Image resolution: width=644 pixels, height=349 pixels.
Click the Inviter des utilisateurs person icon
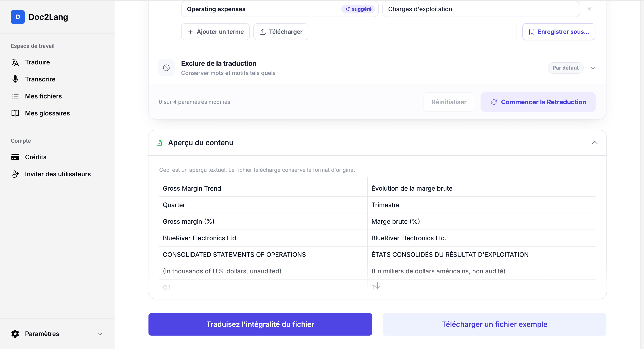(15, 174)
